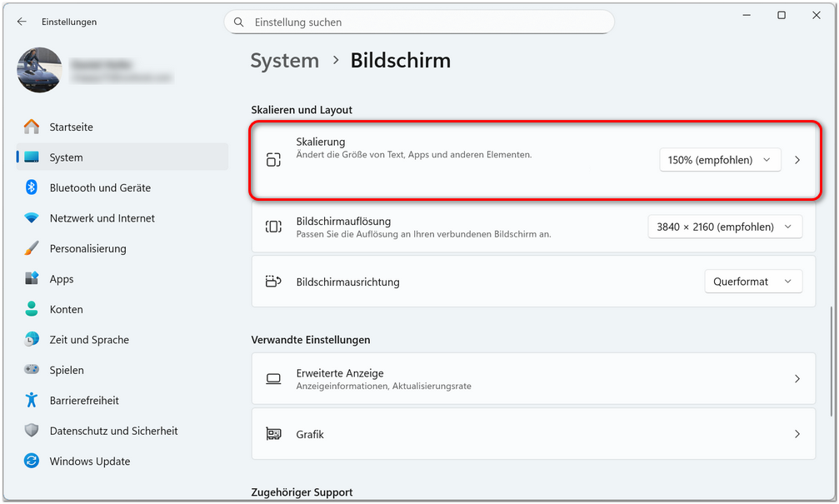
Task: Open the Bildschirmausrichtung Querformat dropdown
Action: [x=752, y=282]
